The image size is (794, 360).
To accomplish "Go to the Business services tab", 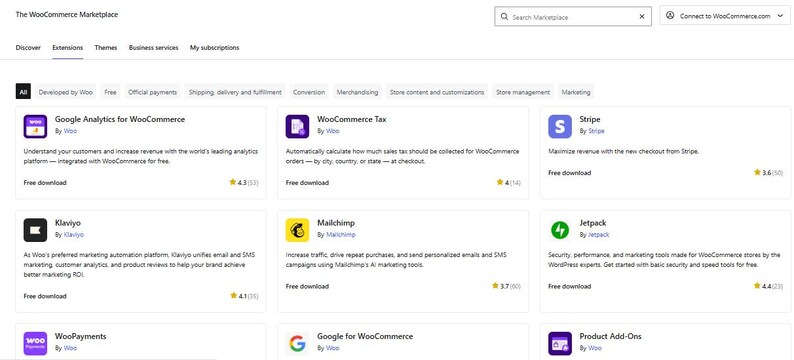I will coord(153,48).
